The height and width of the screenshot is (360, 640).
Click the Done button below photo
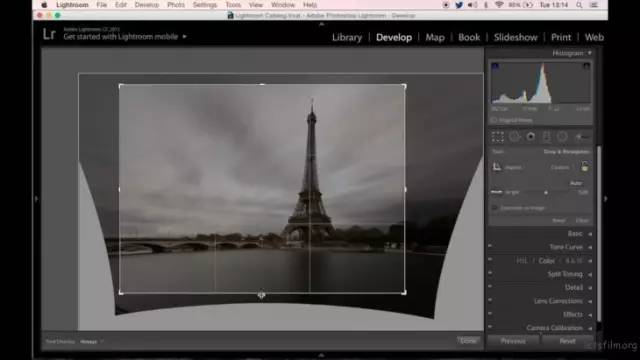click(x=468, y=341)
